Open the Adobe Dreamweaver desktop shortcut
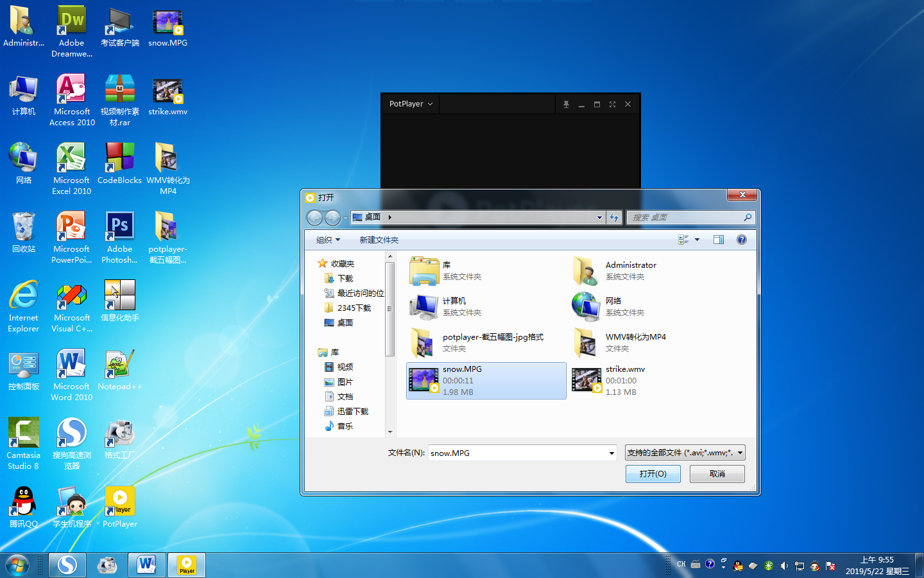This screenshot has width=924, height=578. coord(72,32)
